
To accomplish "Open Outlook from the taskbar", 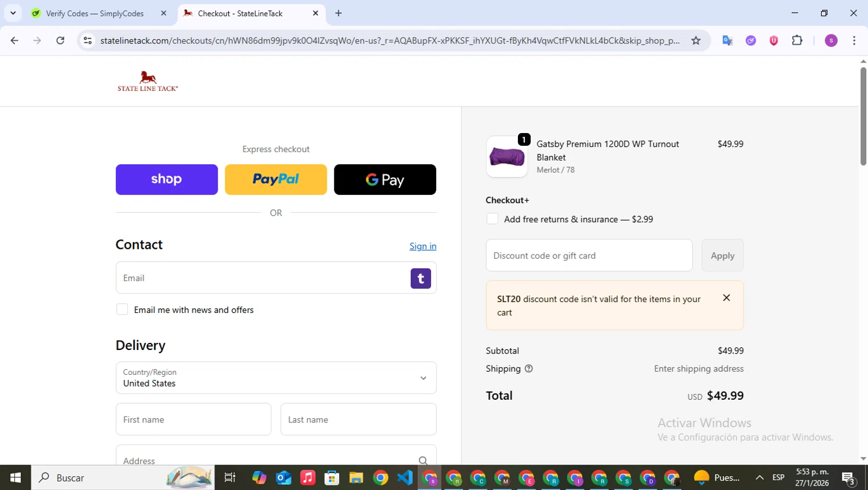I will click(284, 478).
